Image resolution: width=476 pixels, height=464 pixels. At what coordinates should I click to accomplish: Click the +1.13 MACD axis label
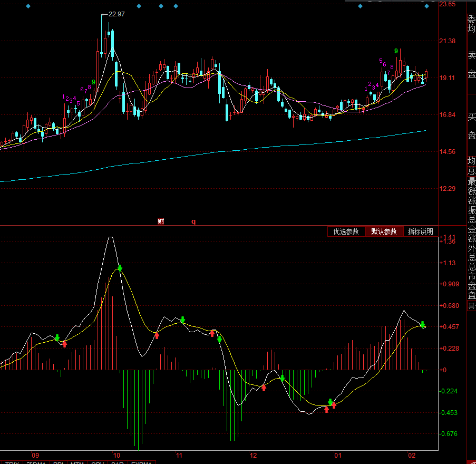point(447,263)
